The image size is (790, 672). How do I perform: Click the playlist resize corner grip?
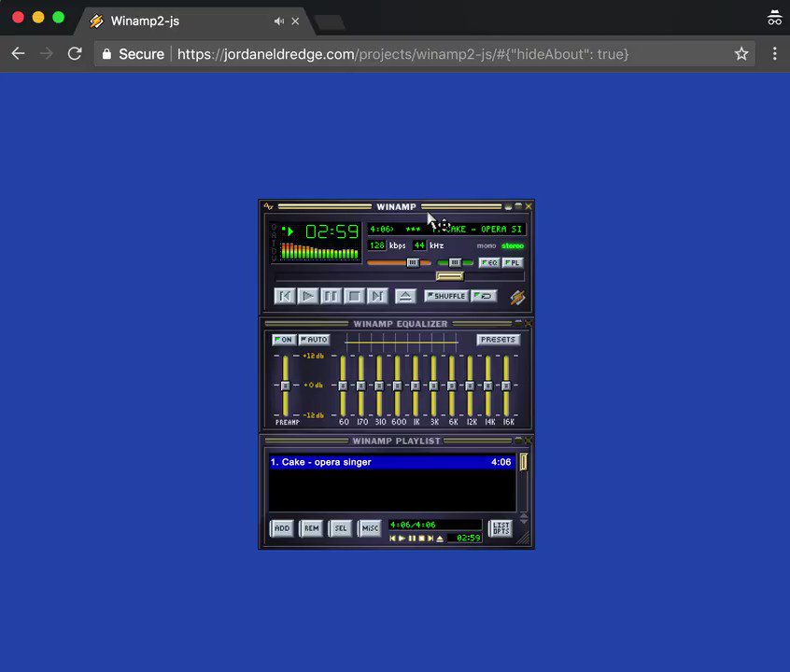(x=525, y=539)
